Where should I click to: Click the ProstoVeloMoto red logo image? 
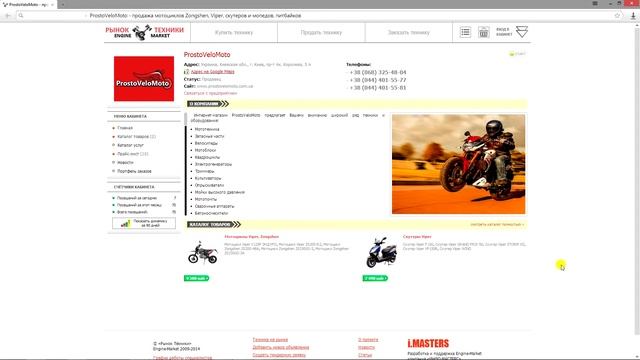pyautogui.click(x=144, y=79)
